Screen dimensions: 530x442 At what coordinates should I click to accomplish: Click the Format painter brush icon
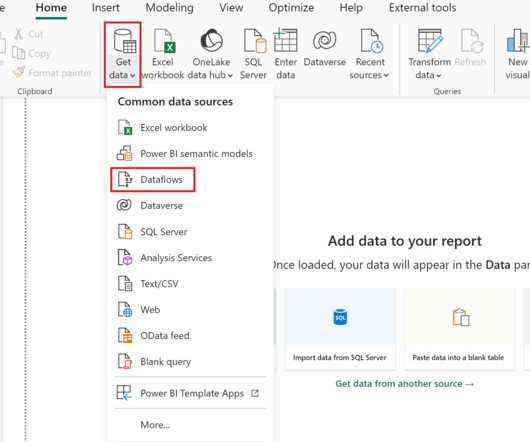(x=19, y=72)
